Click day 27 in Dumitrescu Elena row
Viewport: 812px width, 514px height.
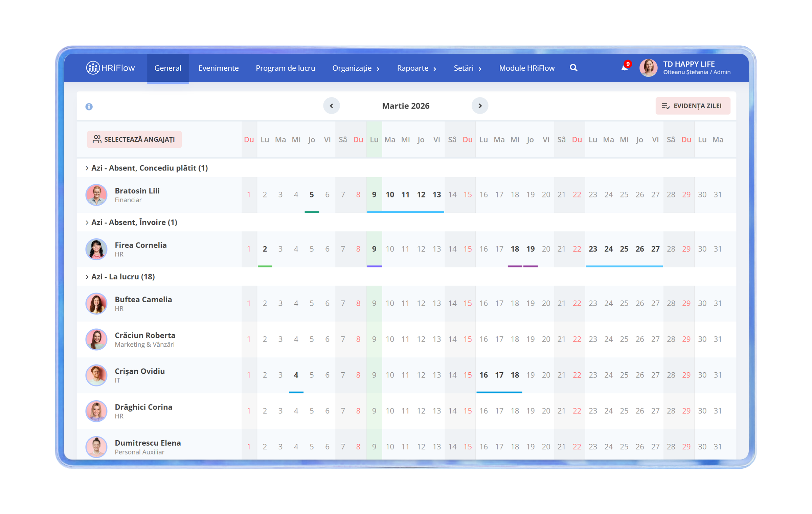tap(655, 447)
